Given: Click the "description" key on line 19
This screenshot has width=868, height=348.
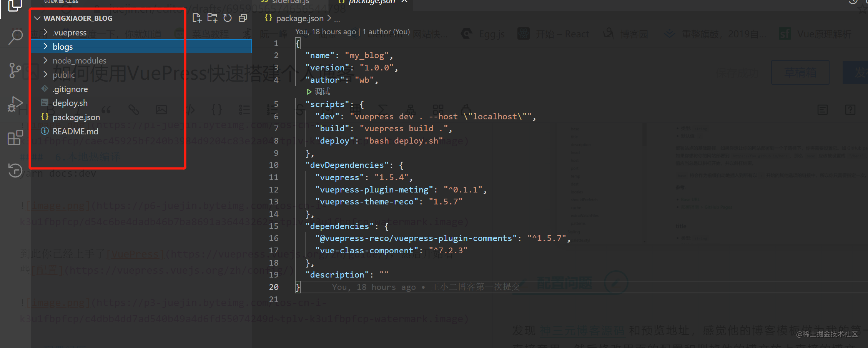Looking at the screenshot, I should (337, 275).
